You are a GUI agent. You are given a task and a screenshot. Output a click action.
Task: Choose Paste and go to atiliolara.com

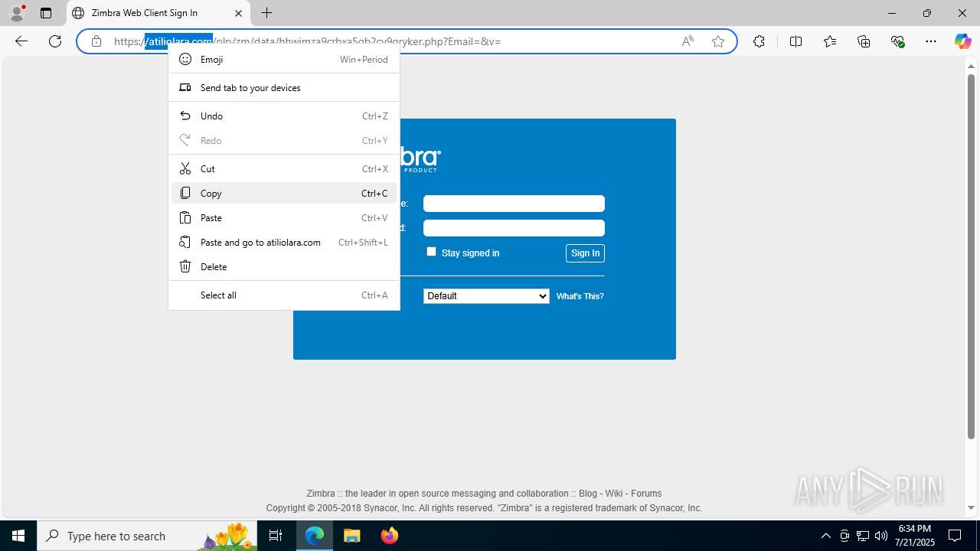coord(284,243)
